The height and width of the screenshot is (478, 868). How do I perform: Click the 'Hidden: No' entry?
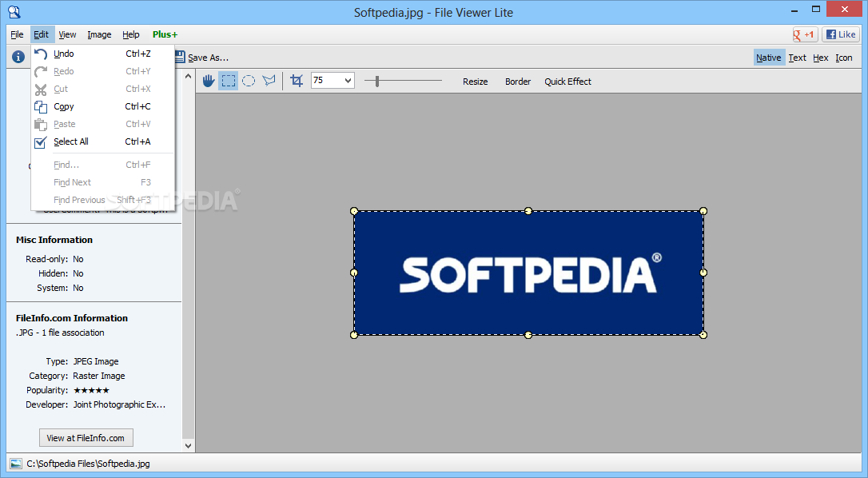point(61,273)
